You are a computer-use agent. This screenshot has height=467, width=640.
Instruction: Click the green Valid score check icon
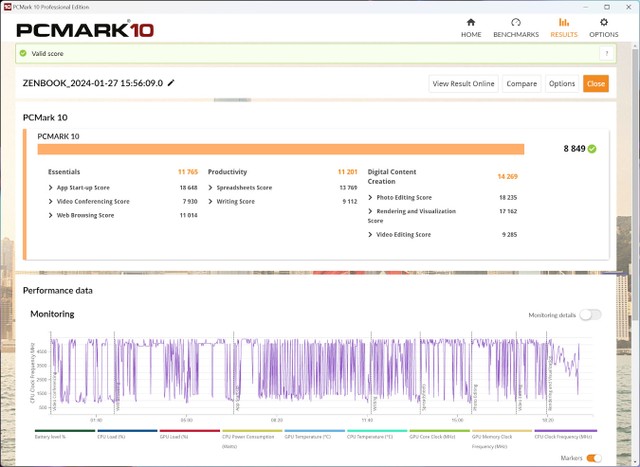pos(23,53)
